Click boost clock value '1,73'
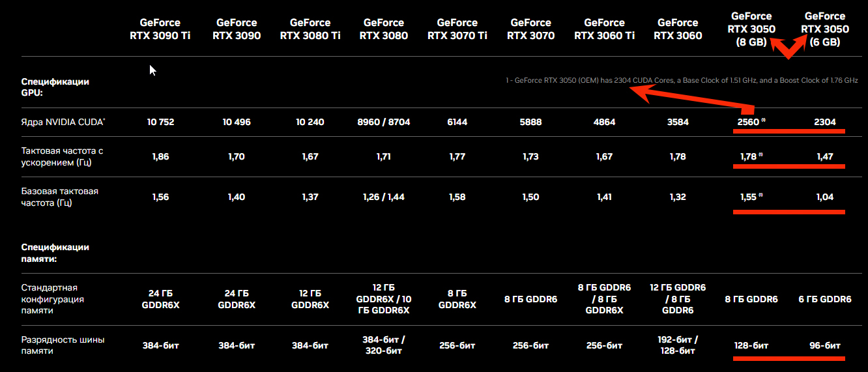The image size is (868, 372). click(x=530, y=156)
